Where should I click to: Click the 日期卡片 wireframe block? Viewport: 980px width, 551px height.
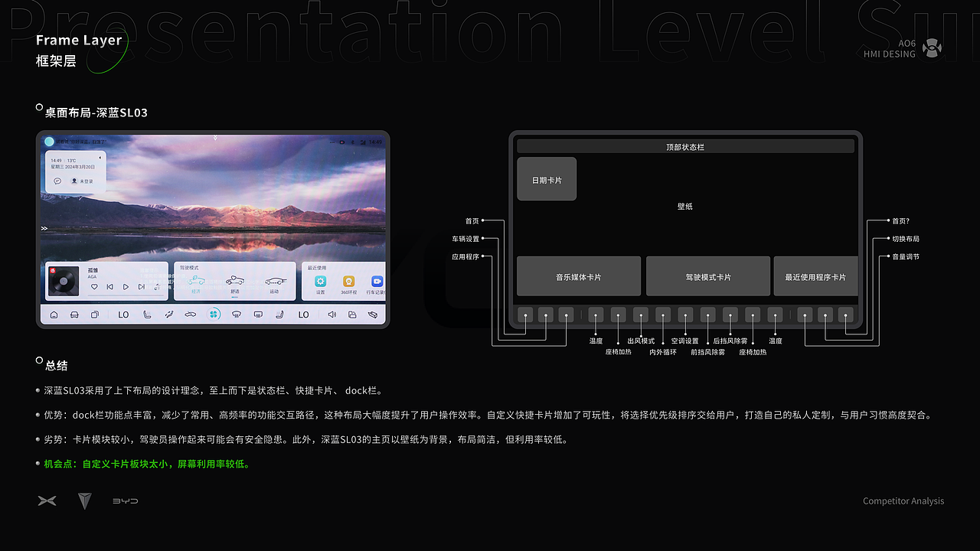click(547, 179)
